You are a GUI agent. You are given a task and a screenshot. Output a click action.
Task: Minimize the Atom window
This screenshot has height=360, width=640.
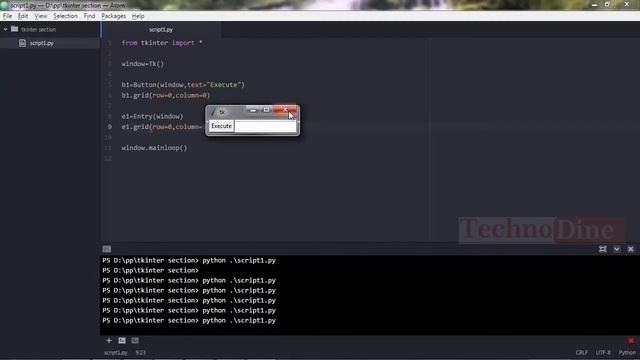click(594, 4)
